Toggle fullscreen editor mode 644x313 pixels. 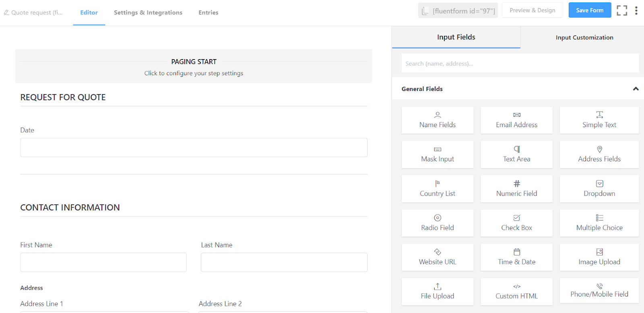[622, 10]
